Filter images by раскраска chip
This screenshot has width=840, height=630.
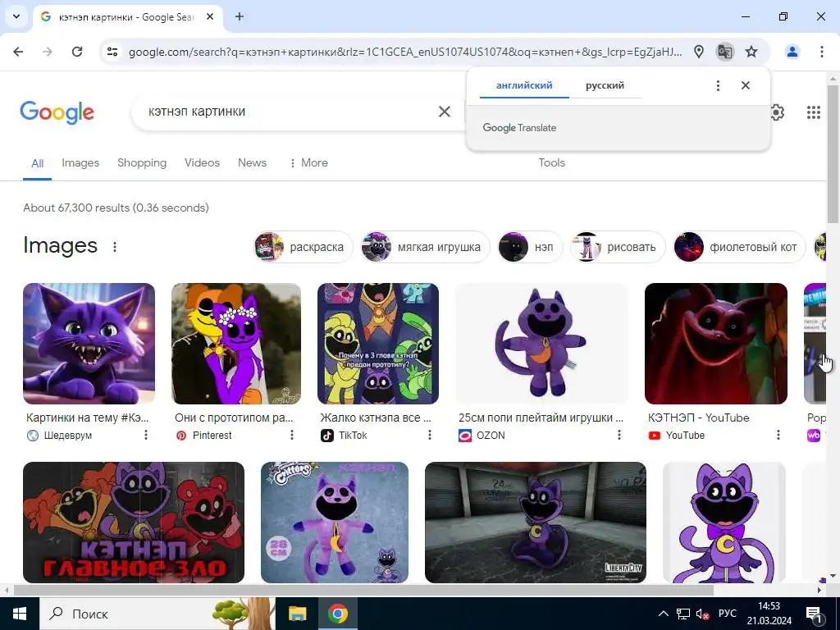click(x=303, y=247)
